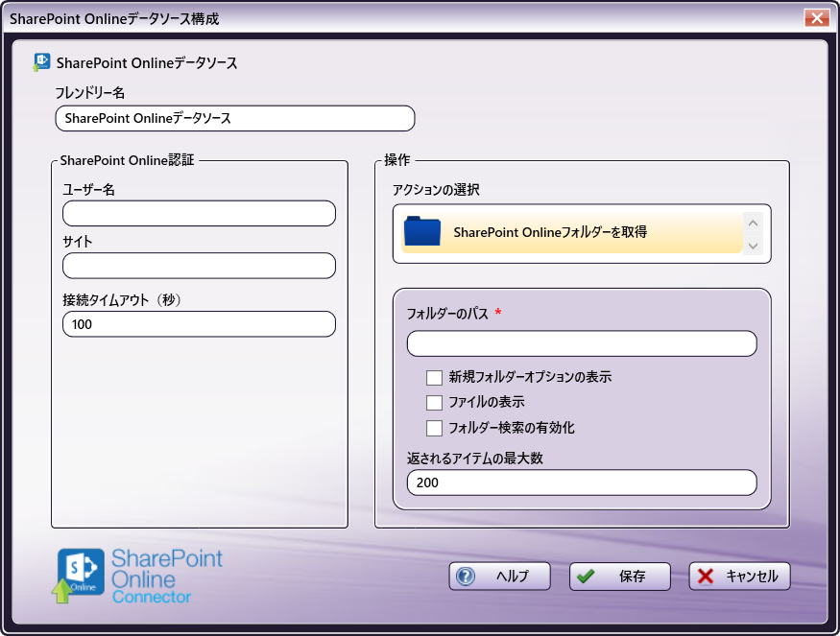This screenshot has height=636, width=840.
Task: Click the help question mark icon
Action: 466,576
